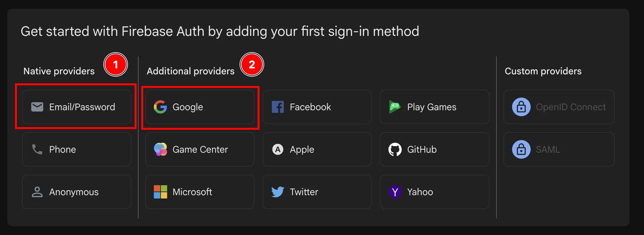Select the Yahoo provider tile
The width and height of the screenshot is (644, 235).
point(434,192)
